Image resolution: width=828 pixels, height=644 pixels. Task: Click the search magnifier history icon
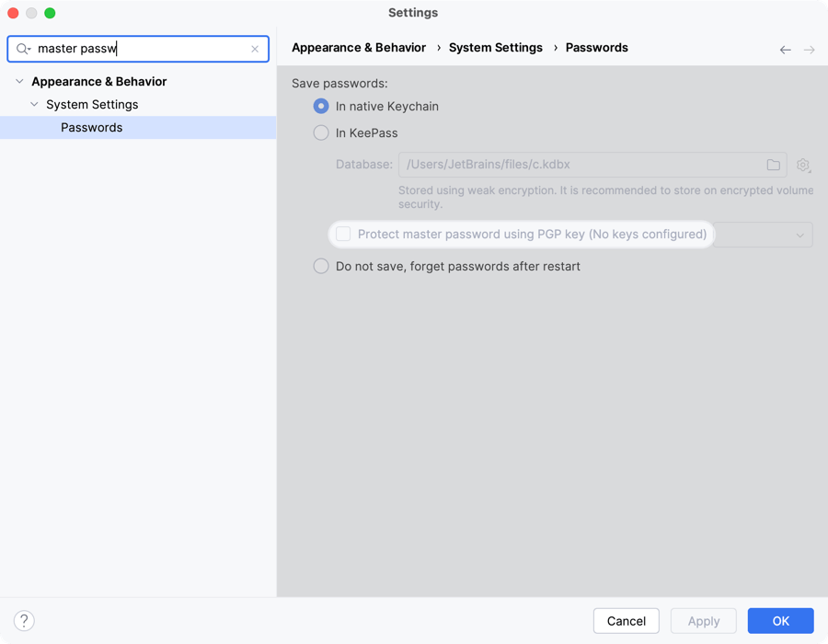(x=23, y=49)
